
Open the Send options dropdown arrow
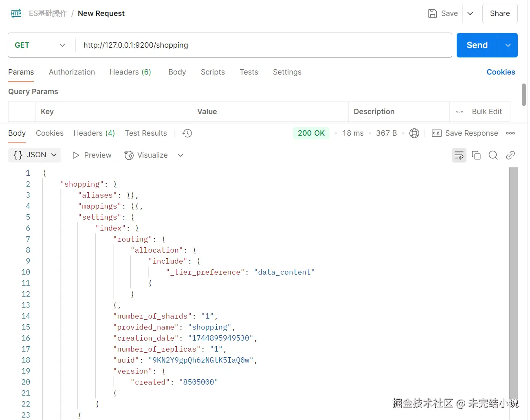(x=508, y=45)
